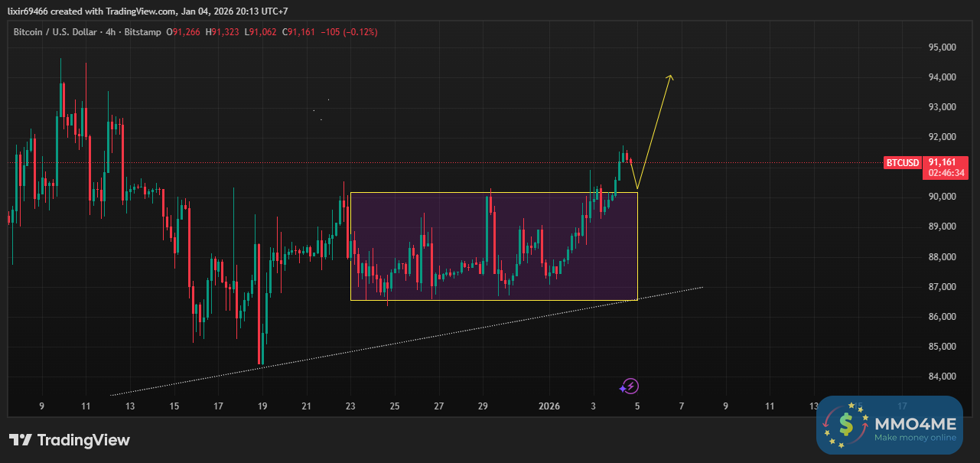Screen dimensions: 980x463
Task: Click the 94,000 price axis label
Action: [x=942, y=77]
